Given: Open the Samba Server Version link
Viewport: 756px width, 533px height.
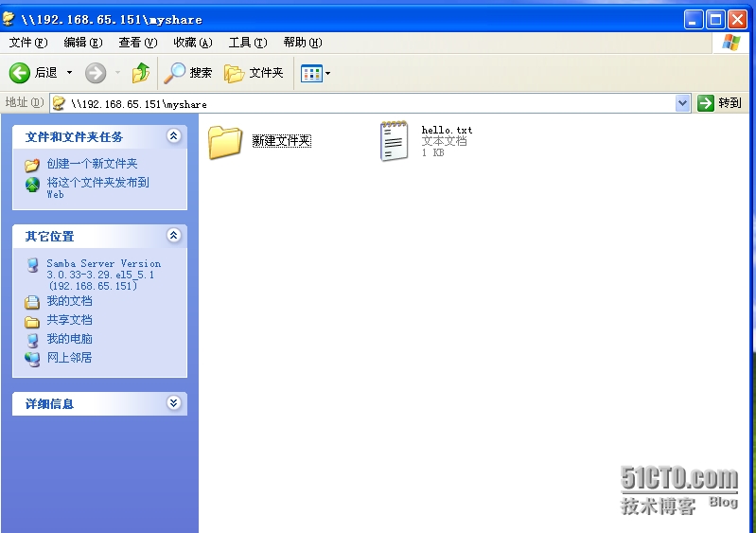Looking at the screenshot, I should tap(104, 275).
